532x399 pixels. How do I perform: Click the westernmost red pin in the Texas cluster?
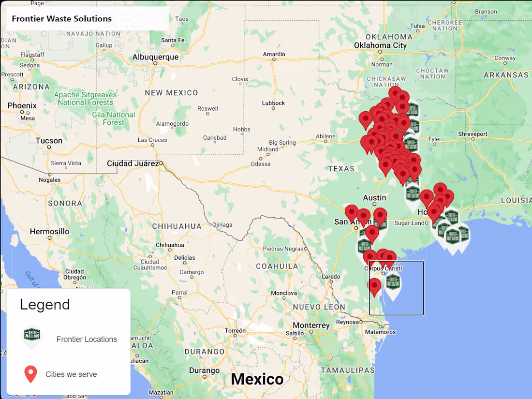(x=364, y=118)
